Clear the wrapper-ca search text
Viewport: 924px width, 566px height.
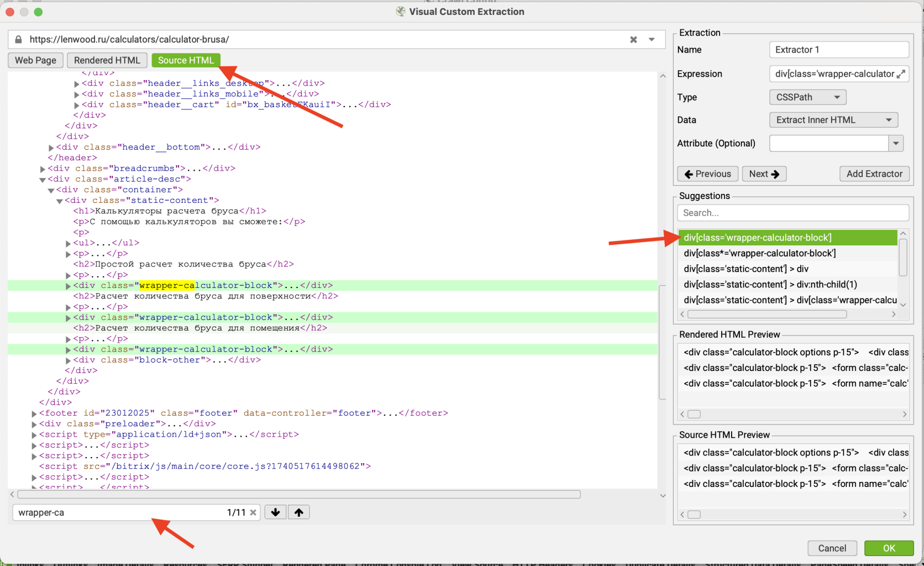tap(253, 512)
